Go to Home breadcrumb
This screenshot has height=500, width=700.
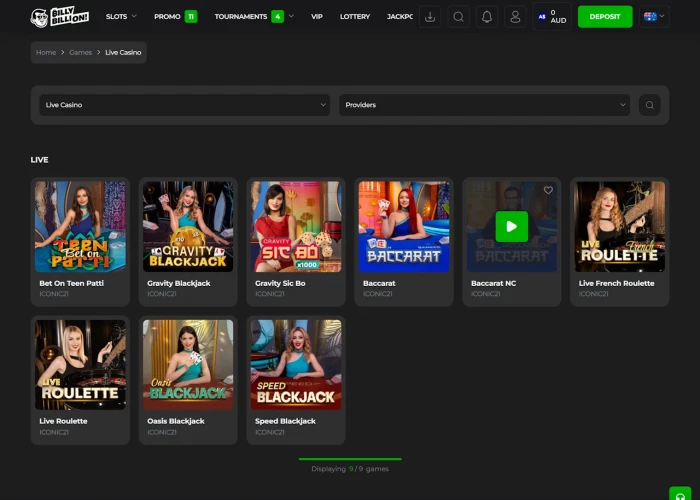(x=46, y=52)
